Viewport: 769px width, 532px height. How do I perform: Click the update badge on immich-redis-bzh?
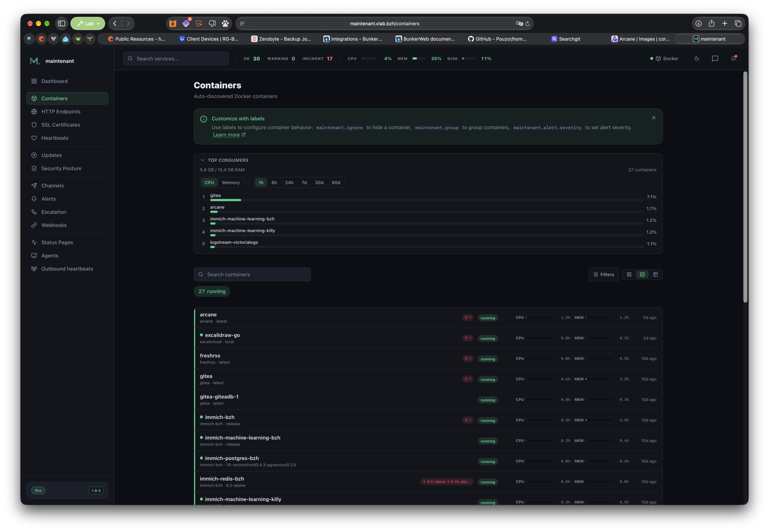446,482
